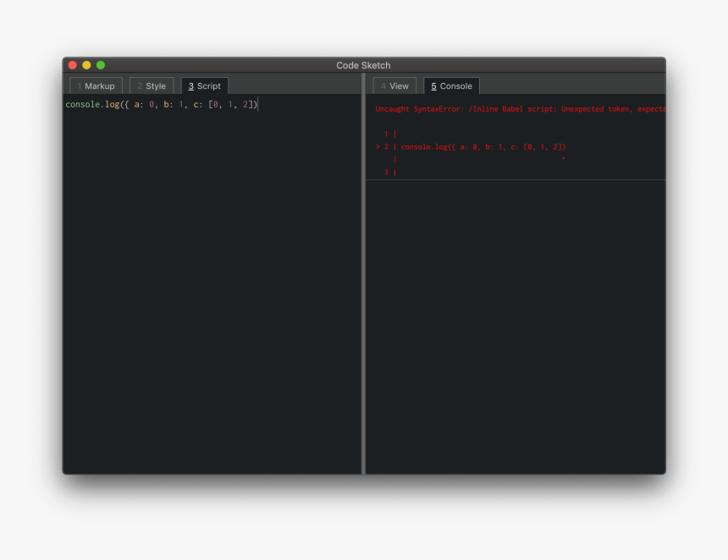
Task: Click the array literal [0, 1, 2]
Action: tap(232, 104)
